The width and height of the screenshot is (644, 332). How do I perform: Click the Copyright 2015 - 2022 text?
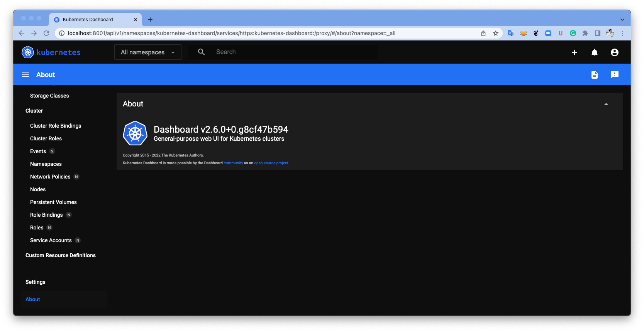[163, 155]
